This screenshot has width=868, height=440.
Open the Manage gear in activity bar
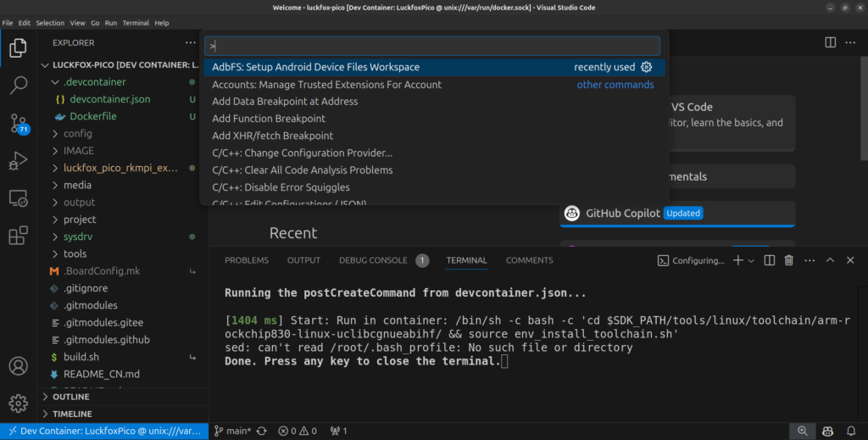pyautogui.click(x=18, y=404)
